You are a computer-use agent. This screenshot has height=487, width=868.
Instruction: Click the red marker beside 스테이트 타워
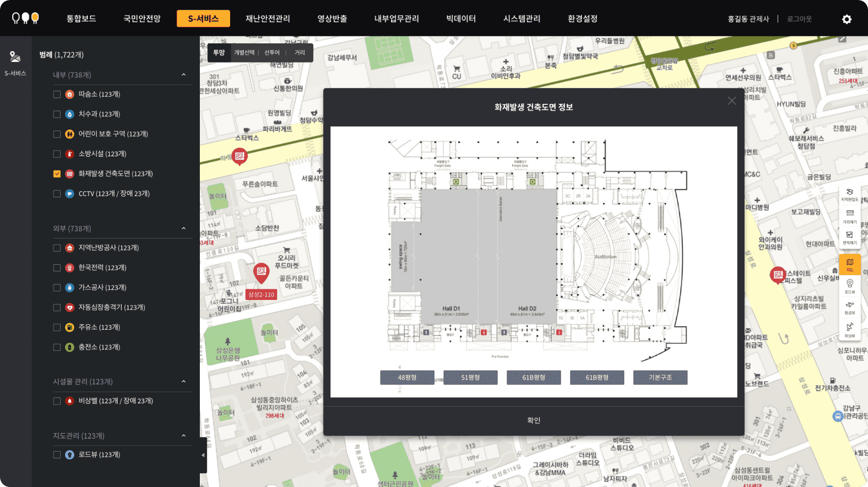[778, 275]
